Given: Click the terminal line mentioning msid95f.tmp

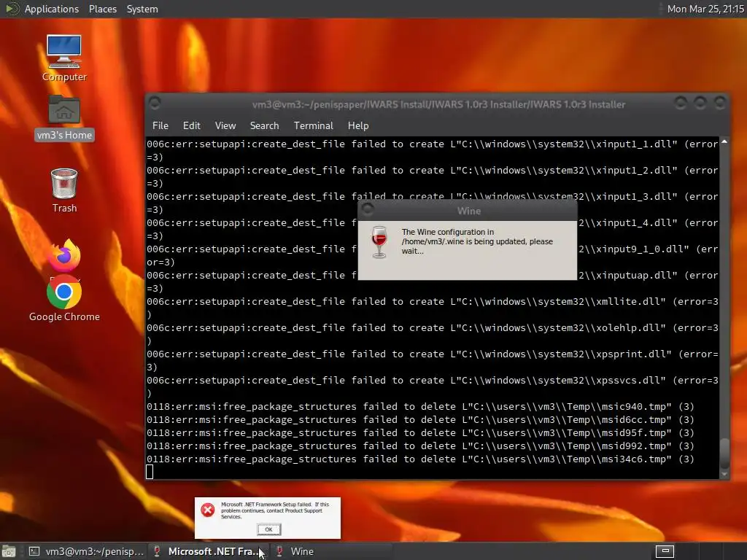Looking at the screenshot, I should 420,433.
